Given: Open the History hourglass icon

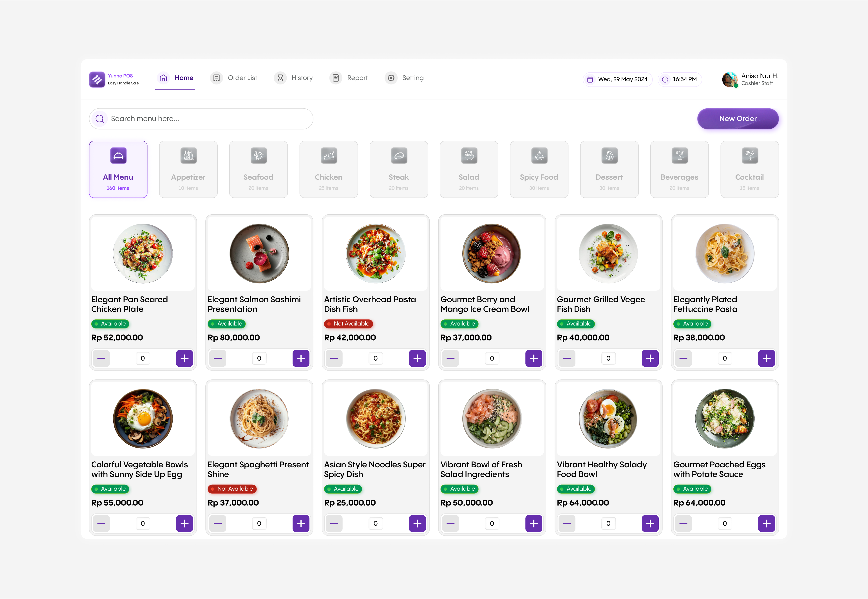Looking at the screenshot, I should tap(280, 78).
